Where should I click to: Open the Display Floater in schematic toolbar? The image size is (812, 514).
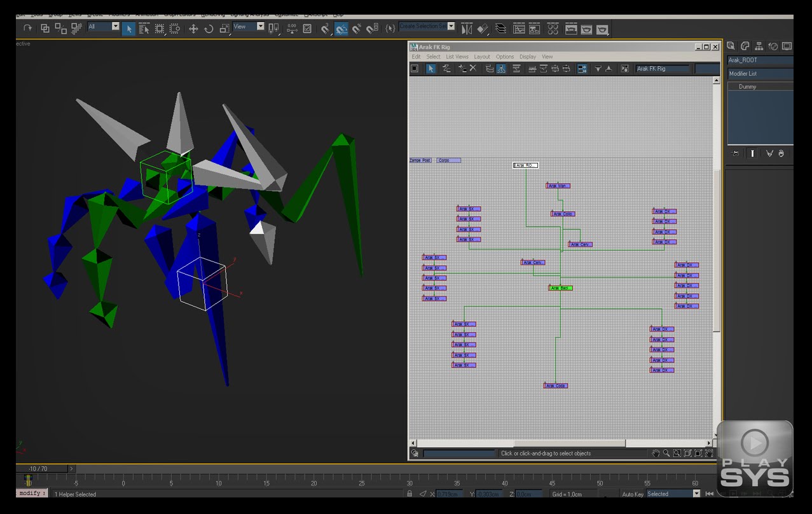(415, 69)
